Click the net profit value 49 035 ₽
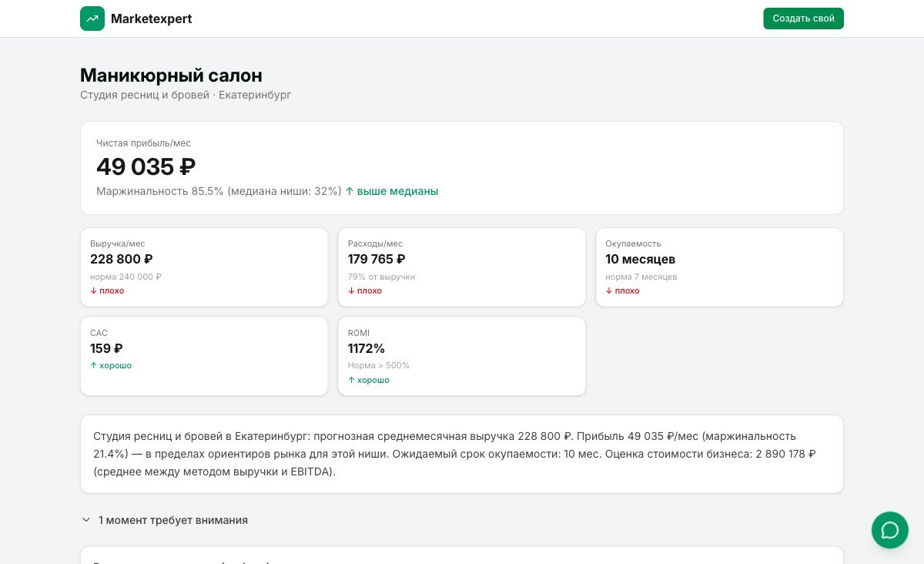The image size is (924, 564). click(x=146, y=166)
